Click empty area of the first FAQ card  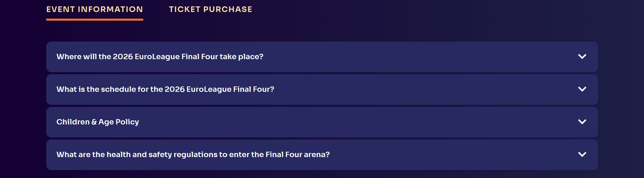(409, 57)
